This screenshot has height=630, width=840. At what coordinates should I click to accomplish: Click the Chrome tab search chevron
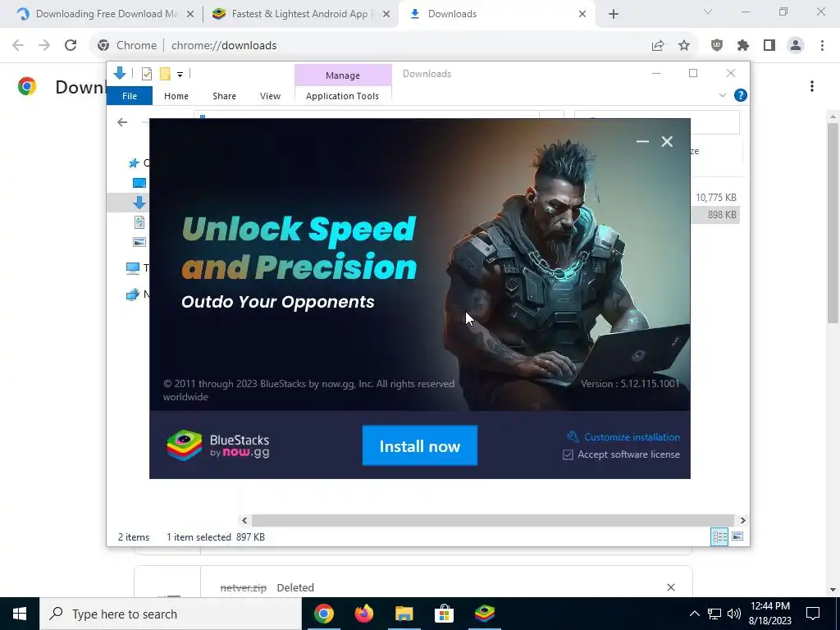click(x=708, y=11)
